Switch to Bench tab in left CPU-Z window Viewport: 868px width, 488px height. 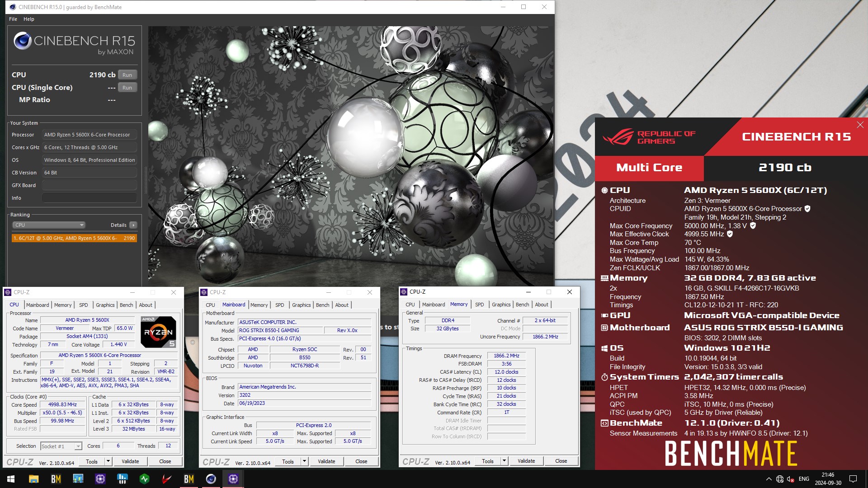click(x=126, y=305)
